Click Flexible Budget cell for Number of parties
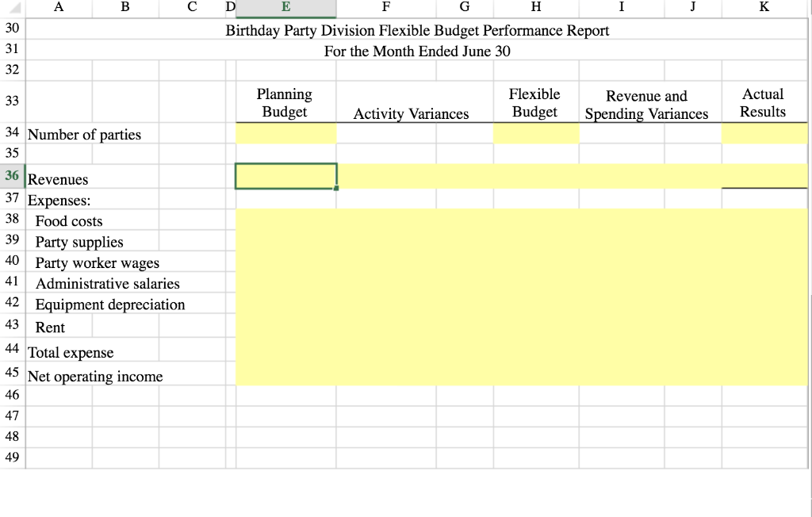The image size is (812, 517). [x=536, y=133]
